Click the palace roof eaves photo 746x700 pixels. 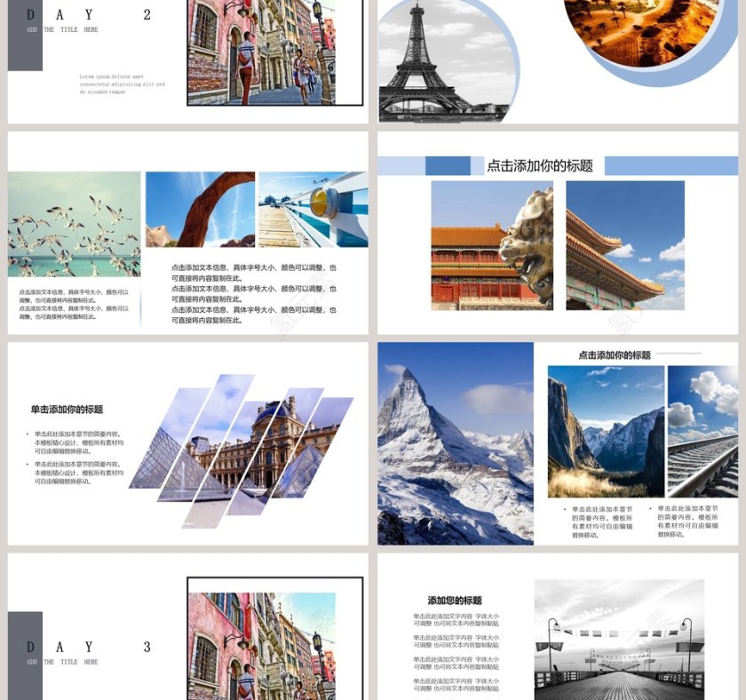625,245
